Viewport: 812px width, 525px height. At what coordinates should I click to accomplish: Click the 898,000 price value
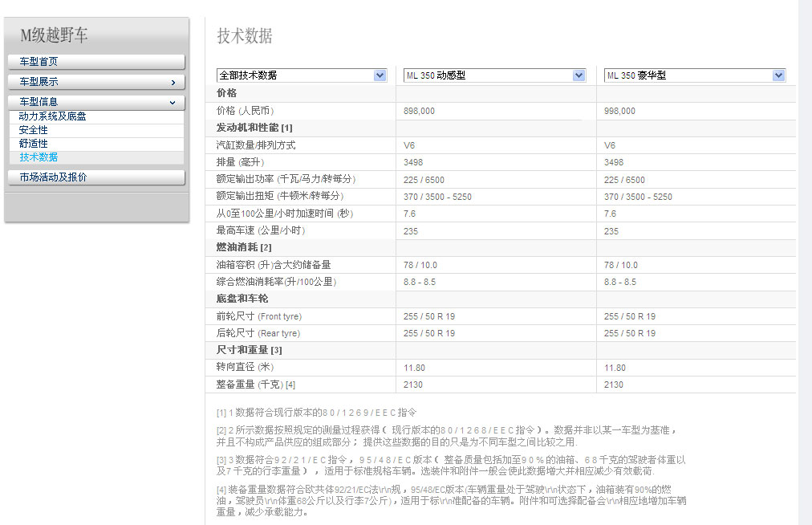pyautogui.click(x=419, y=111)
